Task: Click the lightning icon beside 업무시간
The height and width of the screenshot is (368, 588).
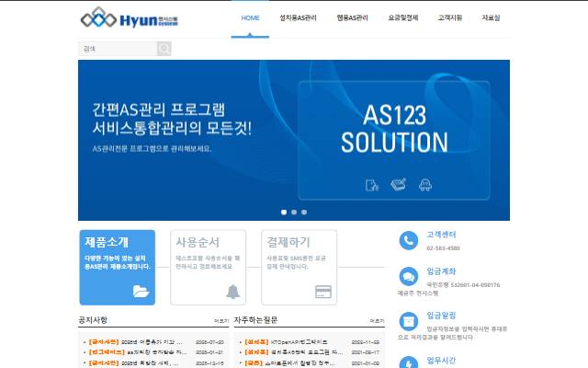Action: 409,363
